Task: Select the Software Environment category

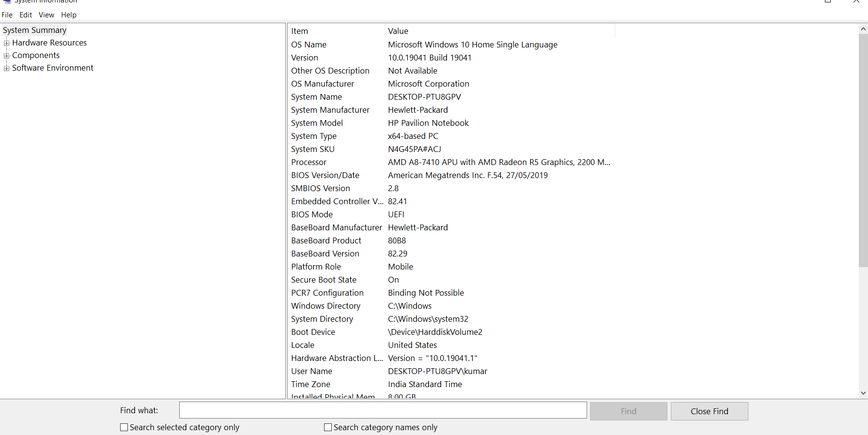Action: pyautogui.click(x=53, y=68)
